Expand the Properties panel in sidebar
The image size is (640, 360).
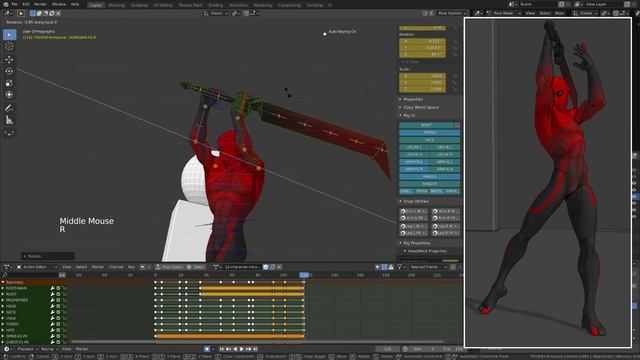[x=413, y=99]
